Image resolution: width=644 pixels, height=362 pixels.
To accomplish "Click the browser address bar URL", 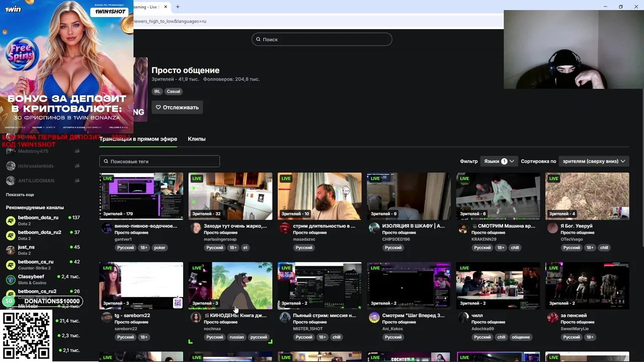I will point(170,21).
